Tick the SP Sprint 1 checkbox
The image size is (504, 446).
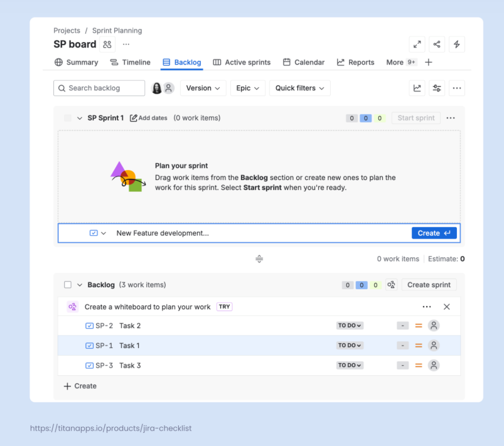[x=68, y=118]
